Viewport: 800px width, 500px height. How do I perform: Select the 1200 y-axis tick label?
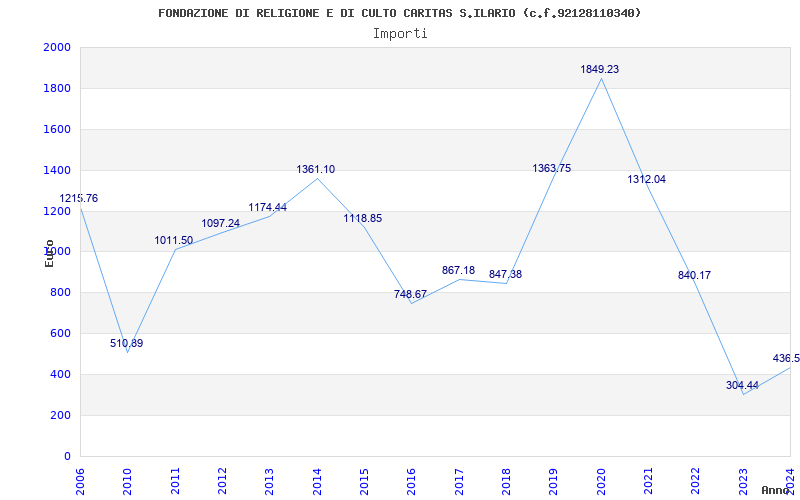pos(57,211)
